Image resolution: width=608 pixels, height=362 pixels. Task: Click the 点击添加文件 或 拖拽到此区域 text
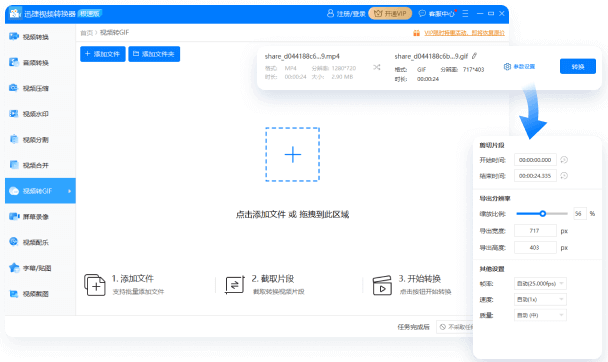[292, 214]
